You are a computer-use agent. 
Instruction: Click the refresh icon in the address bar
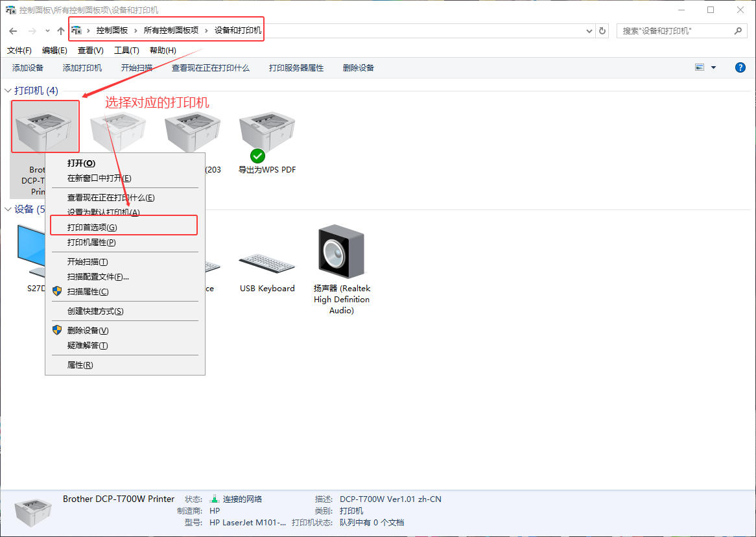(603, 30)
